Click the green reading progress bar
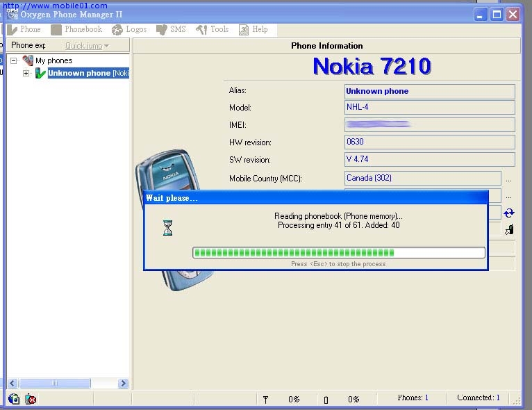532x410 pixels. (x=339, y=252)
